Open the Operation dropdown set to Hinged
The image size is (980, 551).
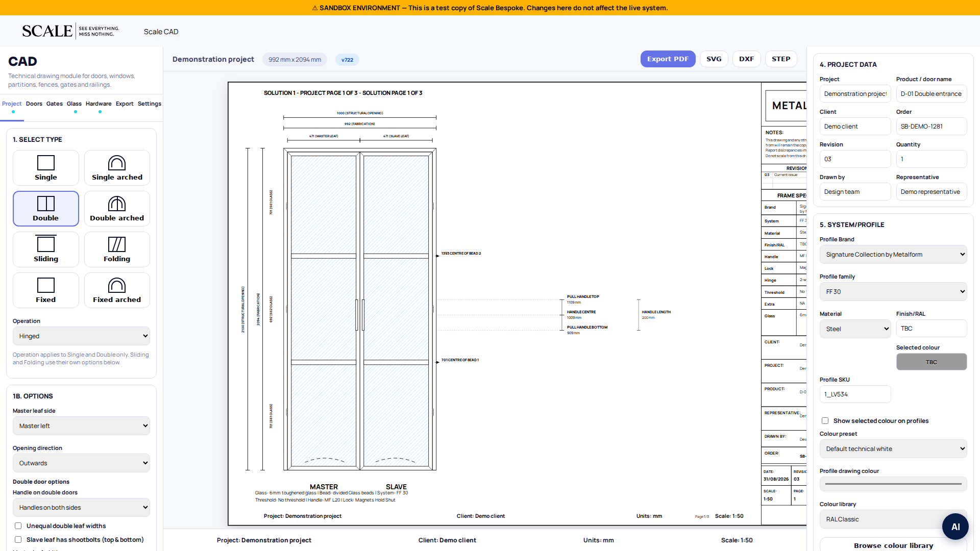(x=81, y=336)
